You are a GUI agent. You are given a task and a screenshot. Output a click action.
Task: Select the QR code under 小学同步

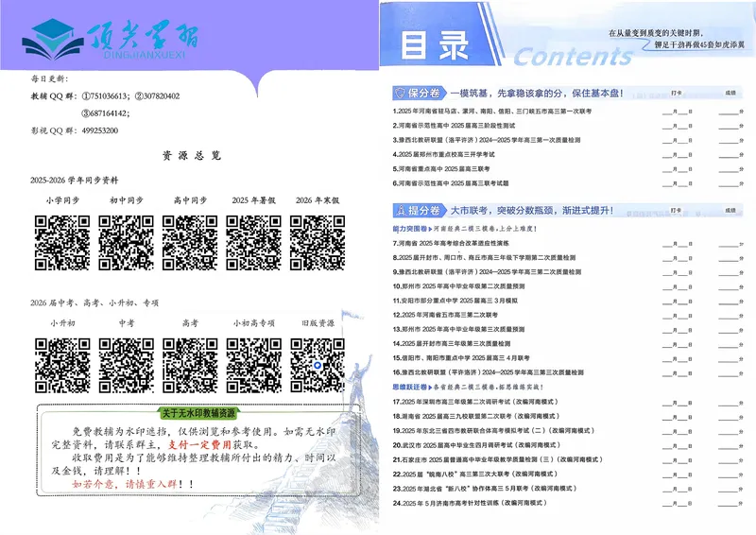click(x=62, y=243)
